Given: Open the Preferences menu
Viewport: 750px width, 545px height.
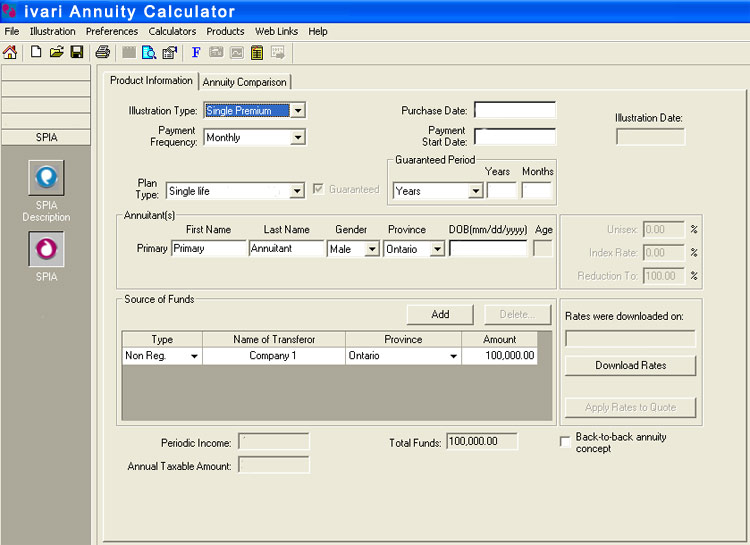Looking at the screenshot, I should coord(112,32).
